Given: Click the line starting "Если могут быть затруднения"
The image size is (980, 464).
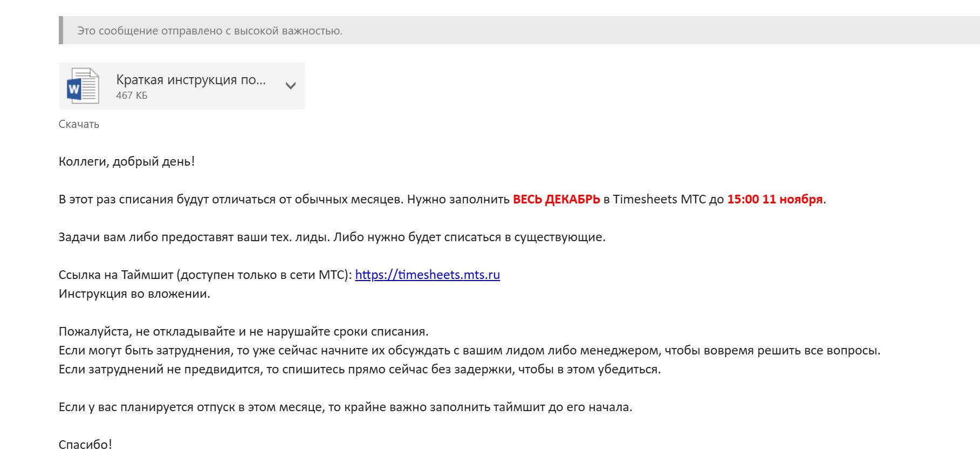Looking at the screenshot, I should (x=469, y=350).
